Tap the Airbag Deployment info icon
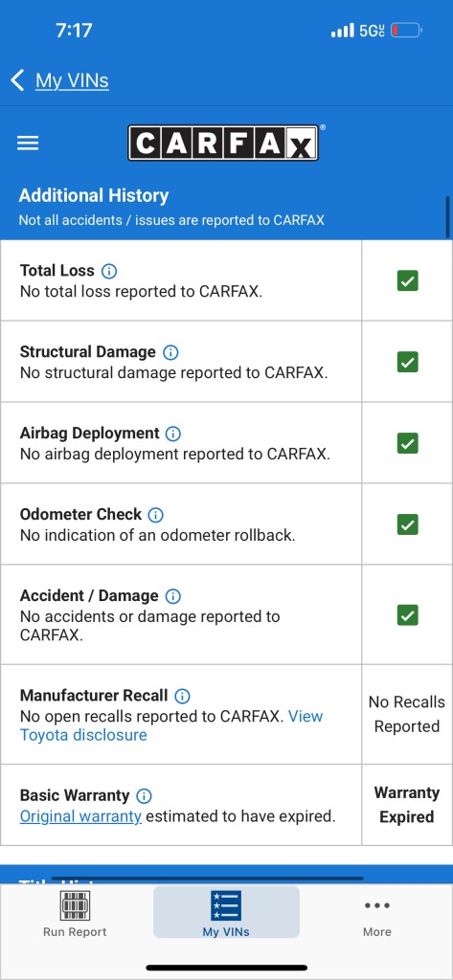Viewport: 453px width, 980px height. (x=172, y=434)
